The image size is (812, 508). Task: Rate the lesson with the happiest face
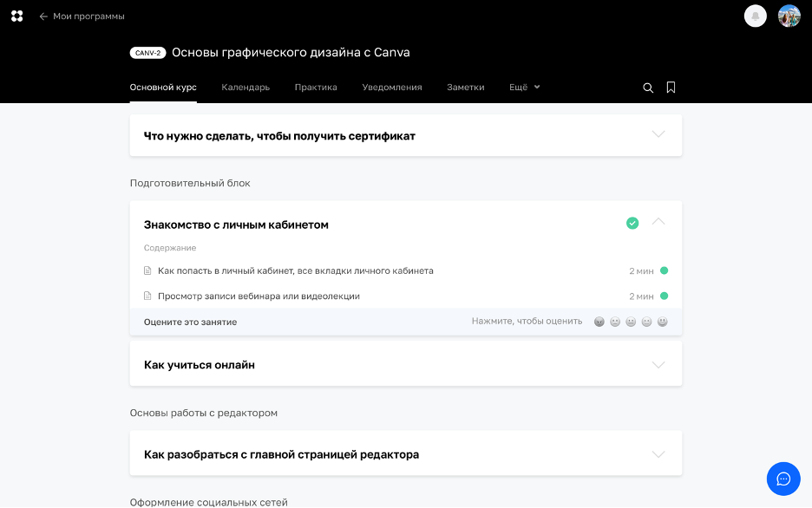(662, 322)
